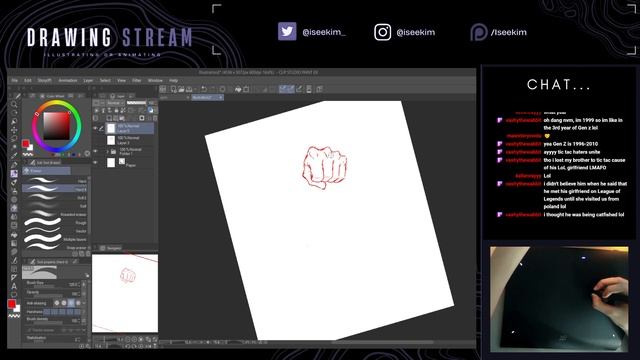The image size is (640, 360).
Task: Switch to the highlighted canvas document tab
Action: tap(207, 98)
